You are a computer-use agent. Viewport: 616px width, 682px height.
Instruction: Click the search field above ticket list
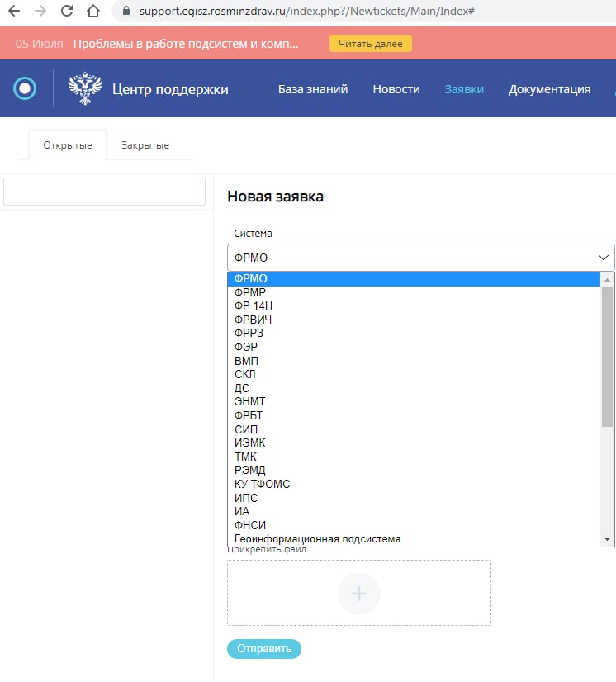[104, 192]
